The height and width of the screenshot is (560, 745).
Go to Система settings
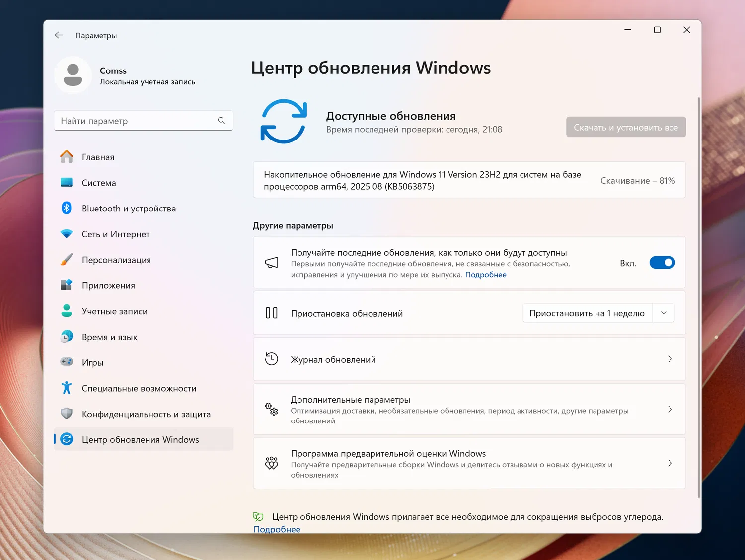click(x=144, y=183)
